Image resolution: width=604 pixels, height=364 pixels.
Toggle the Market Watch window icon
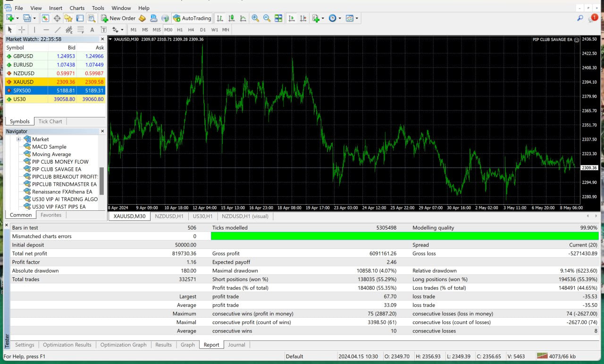pos(45,18)
